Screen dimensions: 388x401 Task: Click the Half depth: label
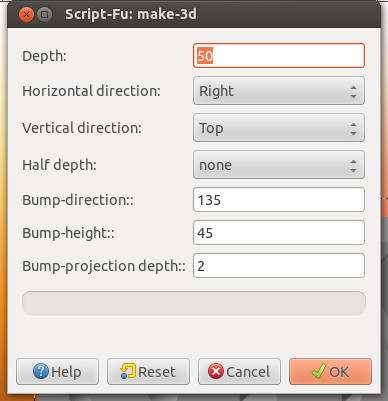pos(59,165)
